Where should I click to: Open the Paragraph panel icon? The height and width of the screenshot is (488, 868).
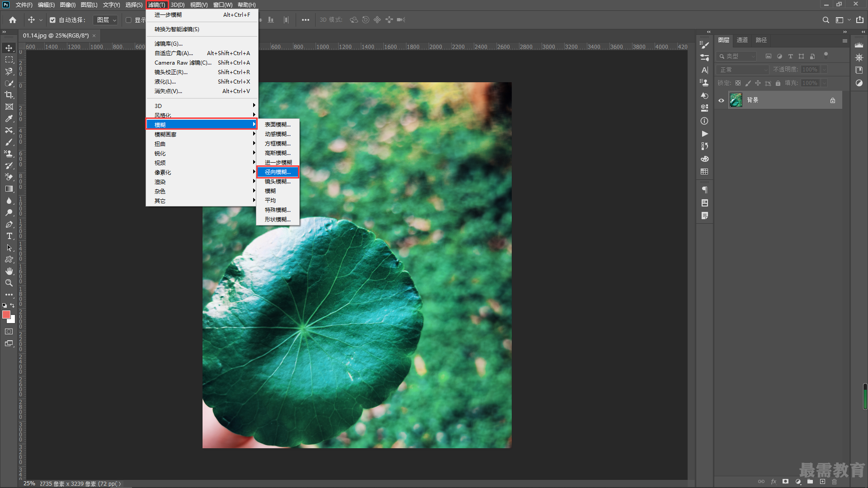click(x=704, y=190)
